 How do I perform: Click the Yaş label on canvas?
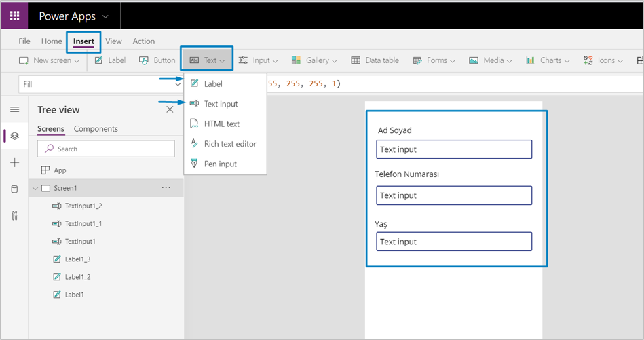[381, 224]
